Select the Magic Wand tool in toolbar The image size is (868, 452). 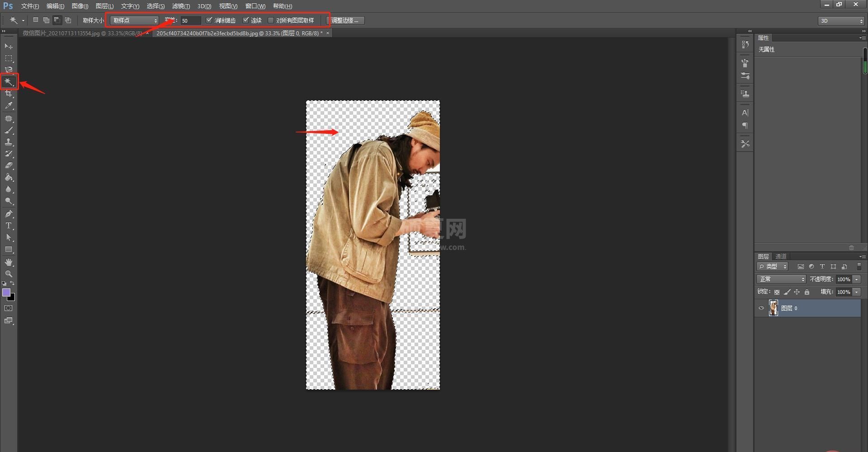point(9,82)
